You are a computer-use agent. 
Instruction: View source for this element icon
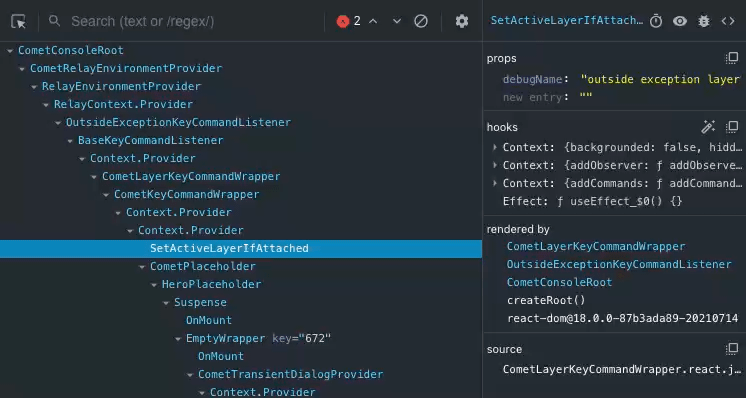tap(728, 21)
